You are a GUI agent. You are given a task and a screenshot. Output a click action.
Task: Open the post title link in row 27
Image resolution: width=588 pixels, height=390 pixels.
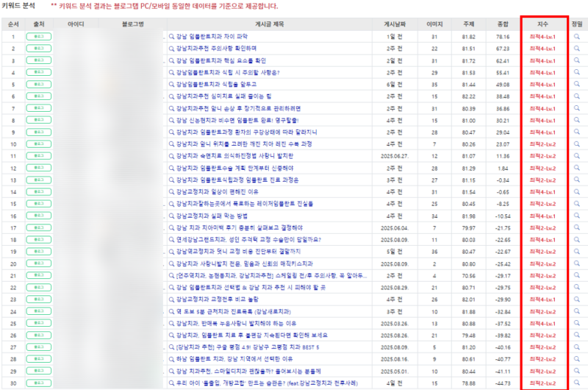[248, 347]
